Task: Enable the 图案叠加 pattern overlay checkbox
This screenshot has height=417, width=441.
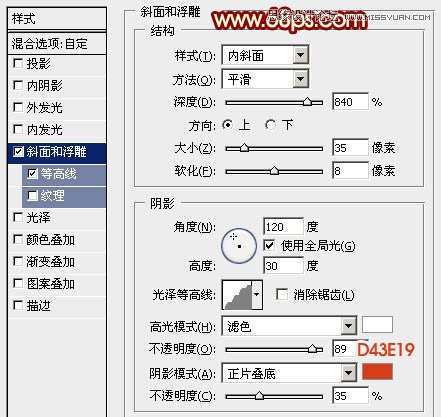Action: coord(18,284)
